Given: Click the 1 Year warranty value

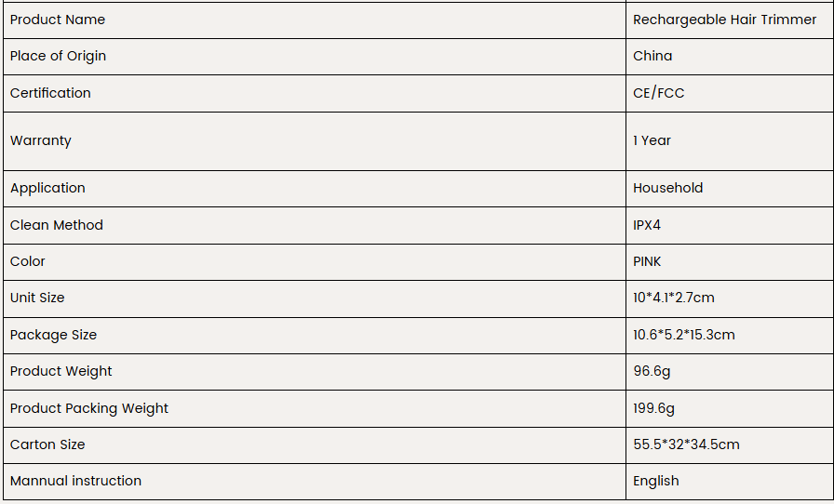Looking at the screenshot, I should pos(652,140).
